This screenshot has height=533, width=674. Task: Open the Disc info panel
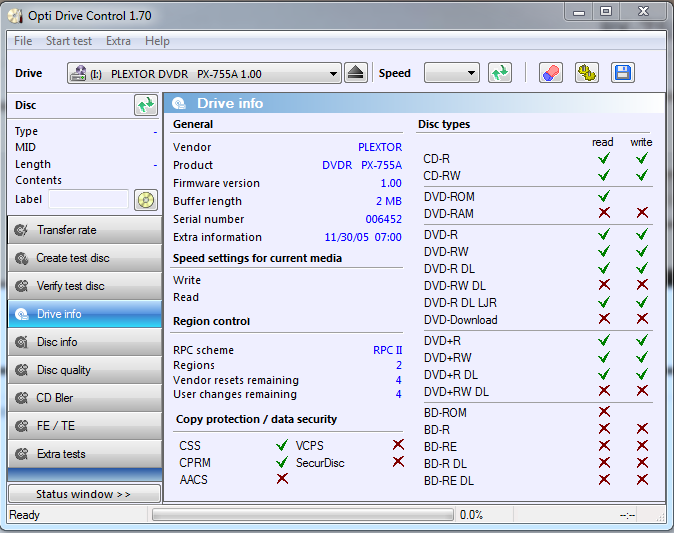[x=85, y=342]
